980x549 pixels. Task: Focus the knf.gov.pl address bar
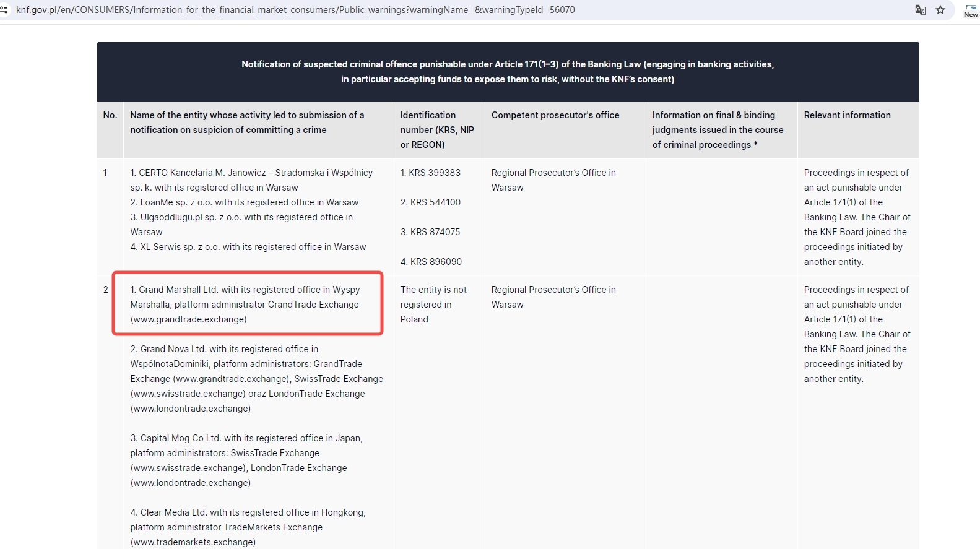(295, 10)
